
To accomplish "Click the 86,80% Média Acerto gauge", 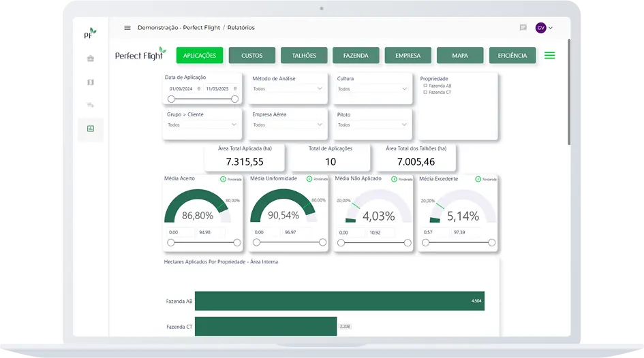I will 197,206.
